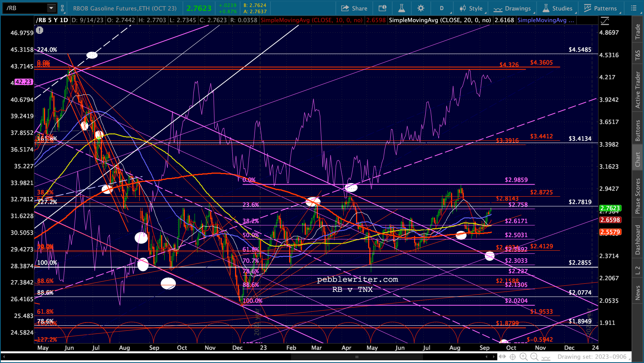Click the SMA 20 value 2.6168
This screenshot has height=363, width=644.
pos(504,20)
